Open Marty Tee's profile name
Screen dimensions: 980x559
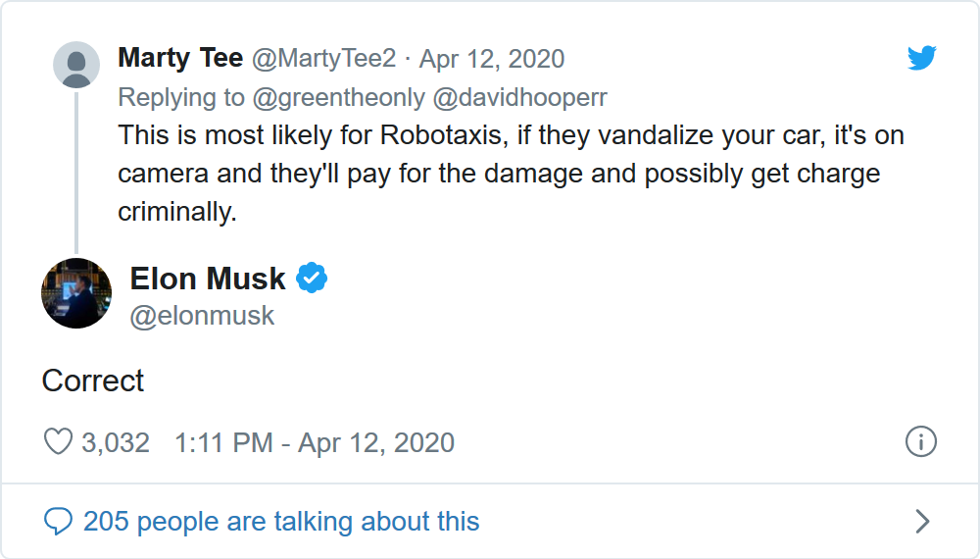click(x=180, y=59)
